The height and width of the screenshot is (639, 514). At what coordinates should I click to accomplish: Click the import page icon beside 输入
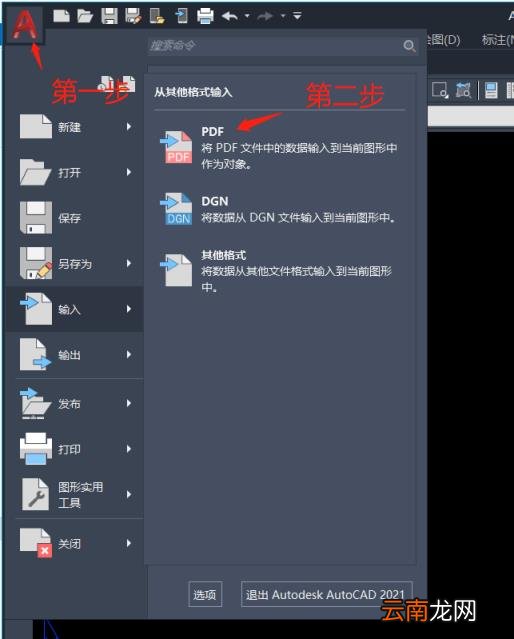pyautogui.click(x=36, y=309)
